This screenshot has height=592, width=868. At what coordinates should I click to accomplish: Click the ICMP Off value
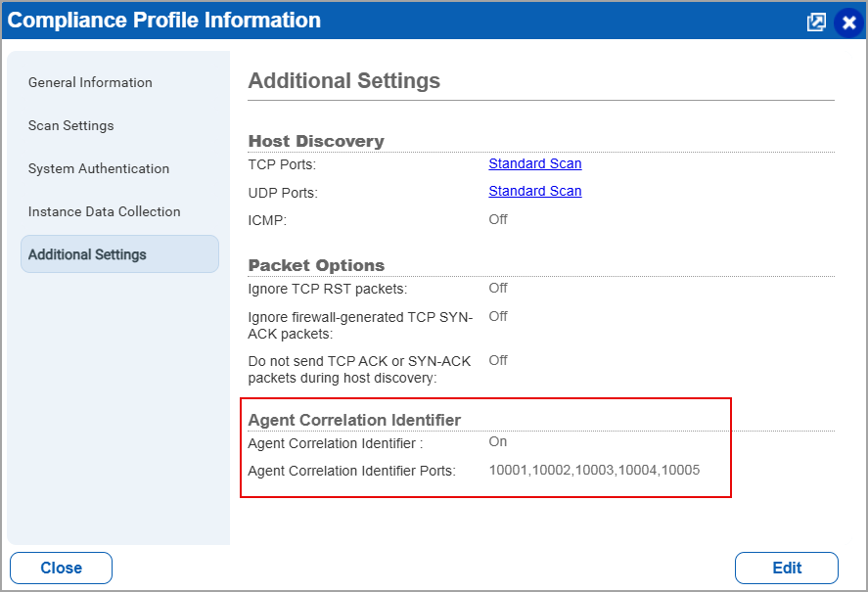pyautogui.click(x=497, y=219)
